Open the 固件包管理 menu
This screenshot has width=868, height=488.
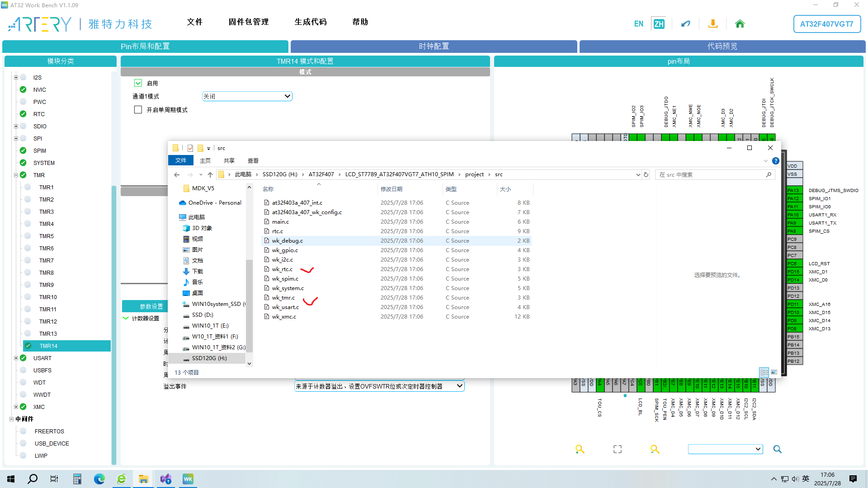[248, 22]
